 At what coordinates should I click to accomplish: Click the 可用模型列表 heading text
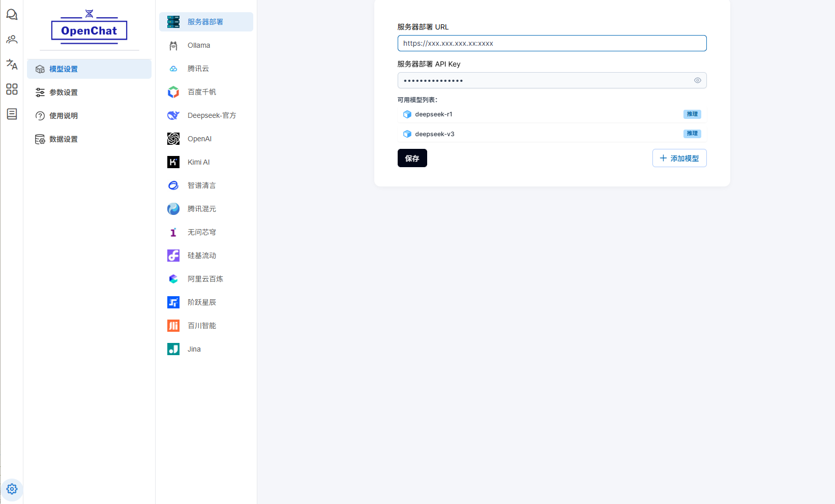tap(417, 100)
